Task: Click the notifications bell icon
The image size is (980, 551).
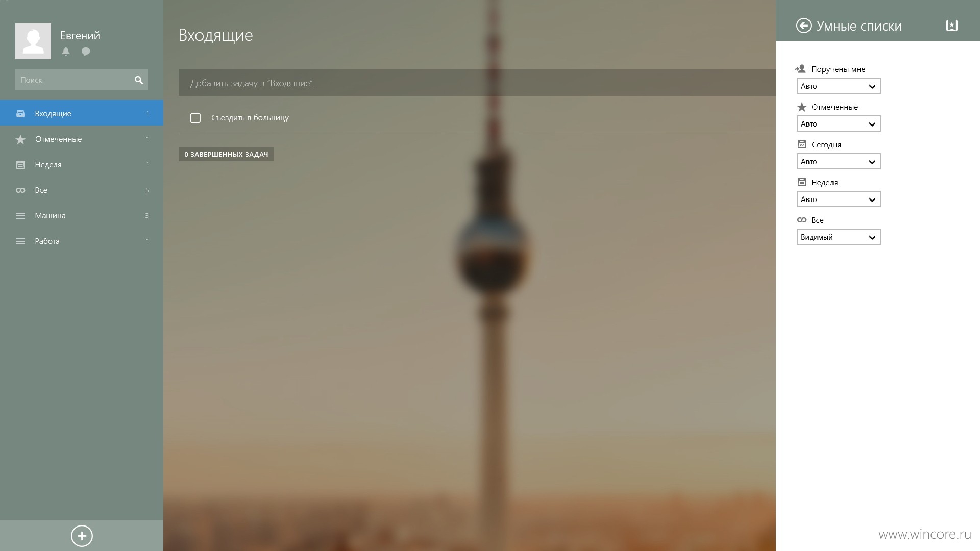Action: pyautogui.click(x=66, y=52)
